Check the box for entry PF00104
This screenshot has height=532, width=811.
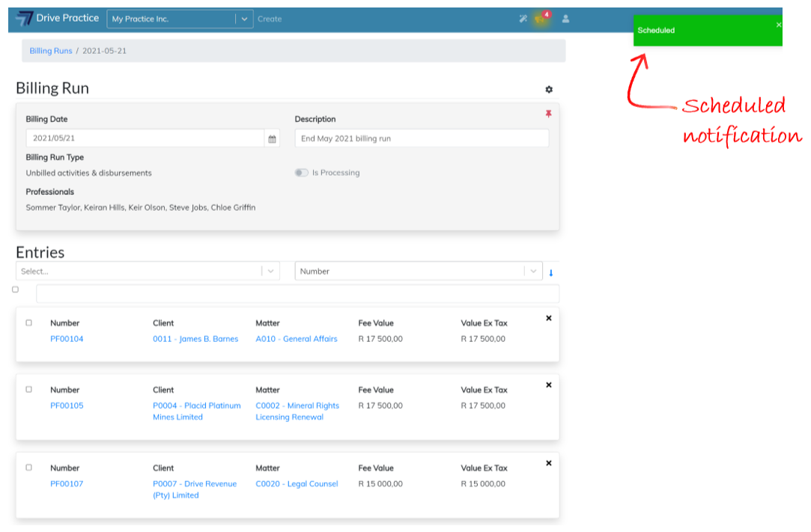(x=29, y=323)
